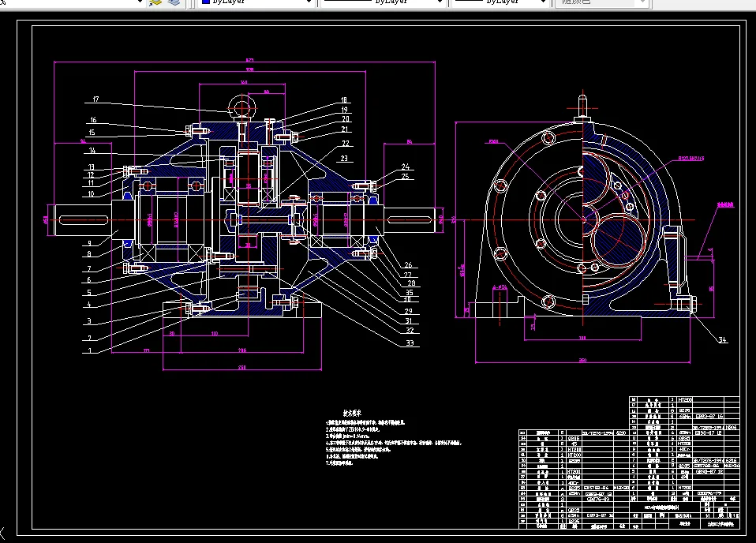Screen dimensions: 756x543
Task: Select the 350 dimension under side view
Action: tap(582, 360)
